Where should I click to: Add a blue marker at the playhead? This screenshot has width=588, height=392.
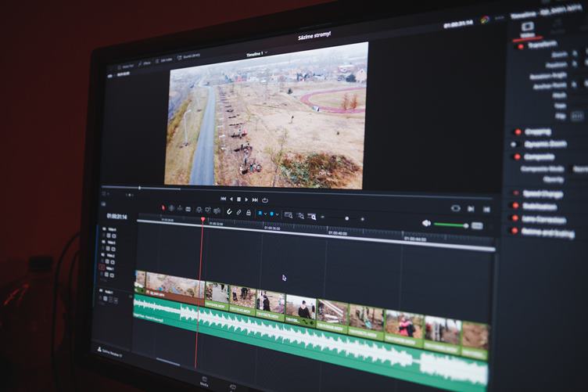pyautogui.click(x=272, y=214)
